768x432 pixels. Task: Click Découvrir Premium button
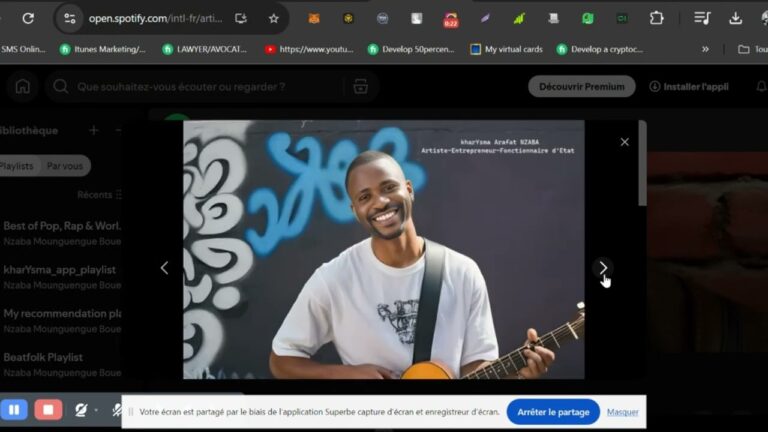point(581,87)
